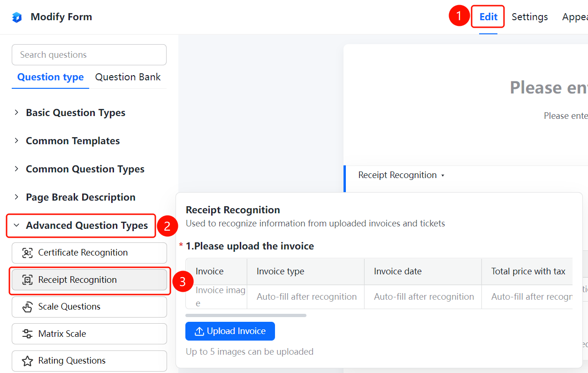Click the '1.Please upload the invoice' question title
The image size is (588, 373).
point(250,246)
